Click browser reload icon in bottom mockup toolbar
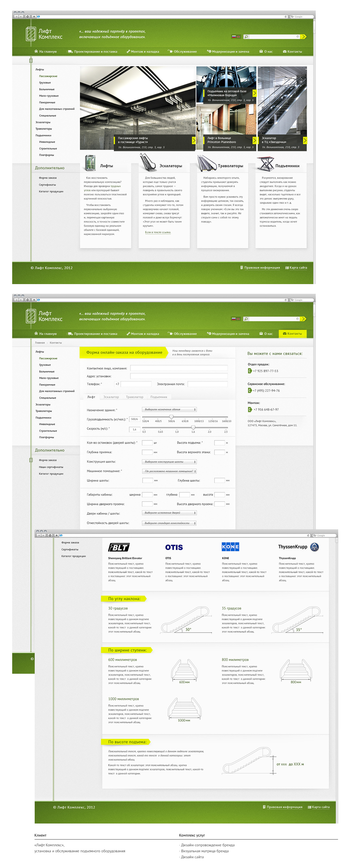Viewport: 358px width, 868px height. point(308,535)
